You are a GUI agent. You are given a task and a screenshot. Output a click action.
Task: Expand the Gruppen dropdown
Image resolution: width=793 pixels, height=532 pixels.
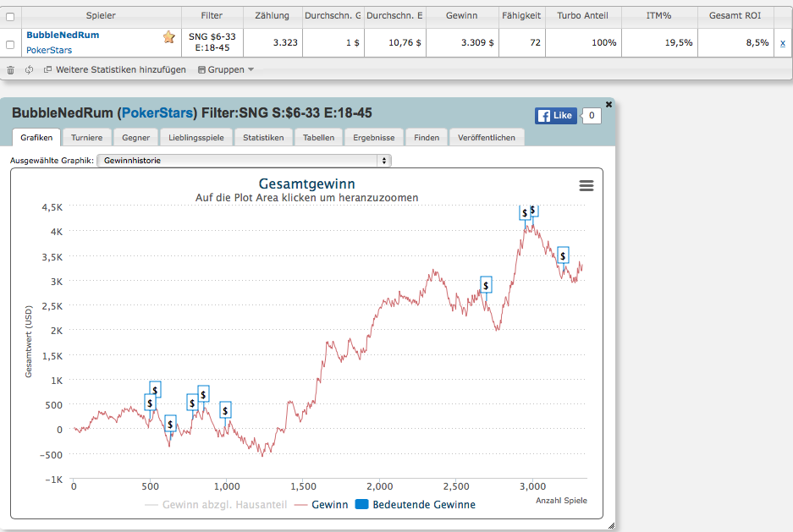[x=226, y=69]
